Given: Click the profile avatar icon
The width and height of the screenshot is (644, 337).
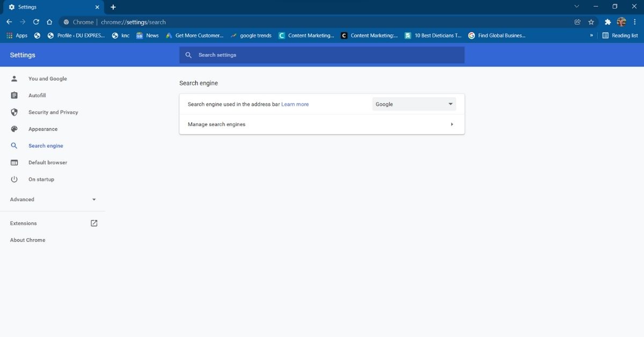Looking at the screenshot, I should [x=621, y=22].
